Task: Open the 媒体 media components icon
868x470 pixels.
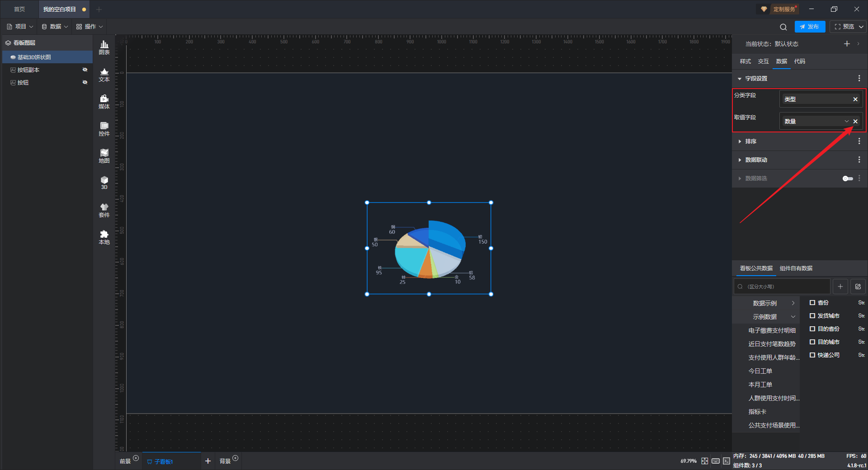Action: point(104,102)
